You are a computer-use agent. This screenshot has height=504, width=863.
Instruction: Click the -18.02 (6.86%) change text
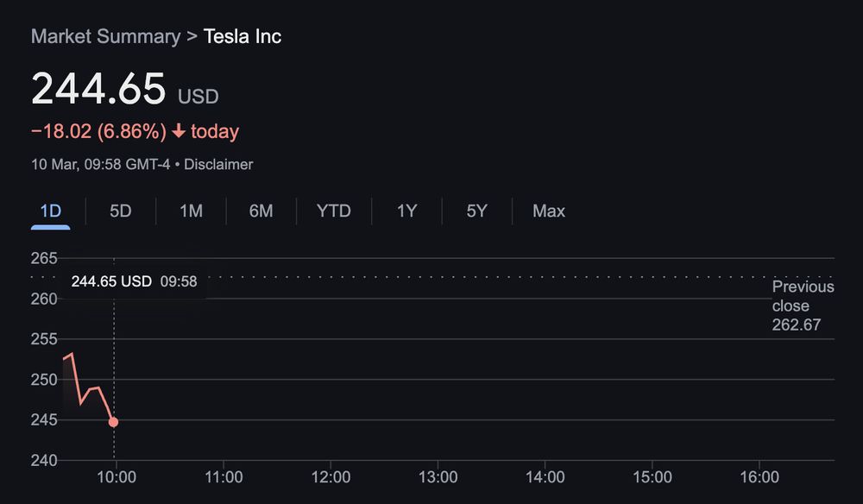(x=99, y=131)
